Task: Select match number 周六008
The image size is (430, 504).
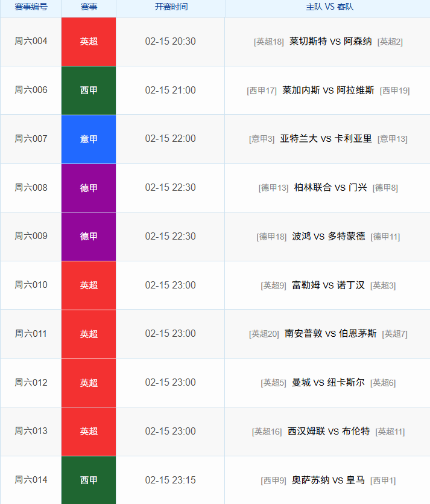Action: (31, 188)
